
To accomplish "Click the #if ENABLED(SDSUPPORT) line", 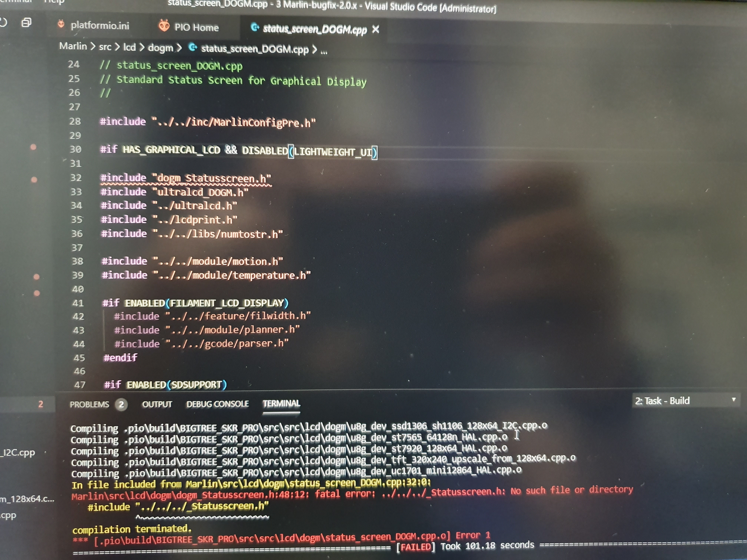I will (165, 384).
